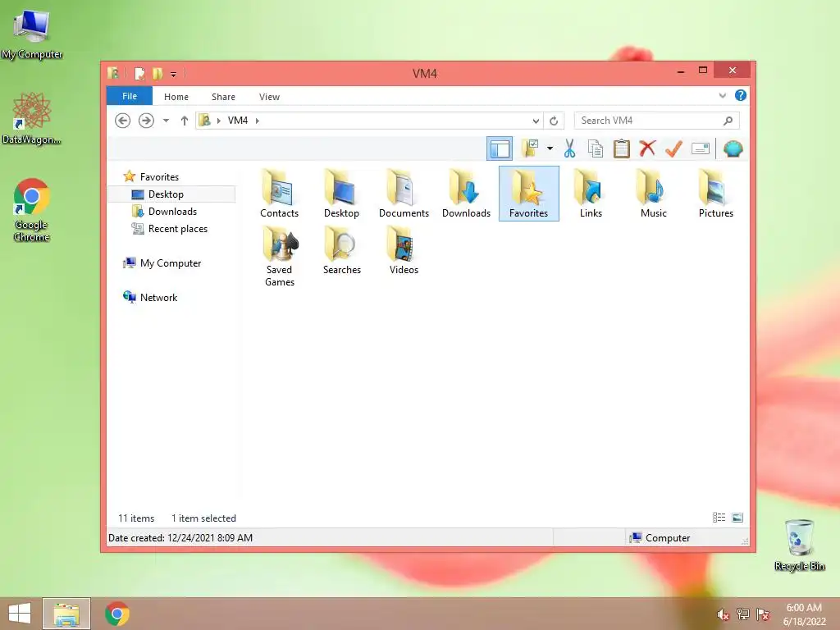
Task: Select the Videos folder
Action: (404, 251)
